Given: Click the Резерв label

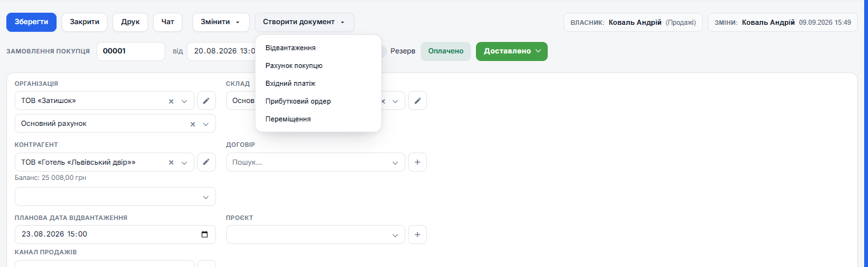Looking at the screenshot, I should pyautogui.click(x=403, y=51).
